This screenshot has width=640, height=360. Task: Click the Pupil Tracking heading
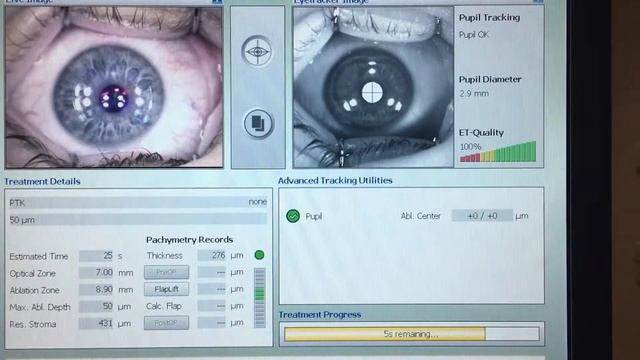pos(489,18)
